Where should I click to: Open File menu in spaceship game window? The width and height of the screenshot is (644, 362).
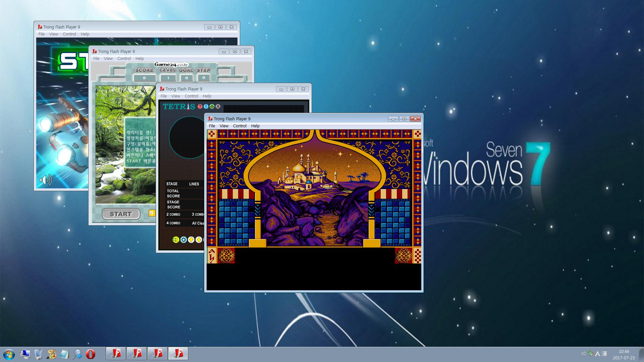pyautogui.click(x=42, y=34)
